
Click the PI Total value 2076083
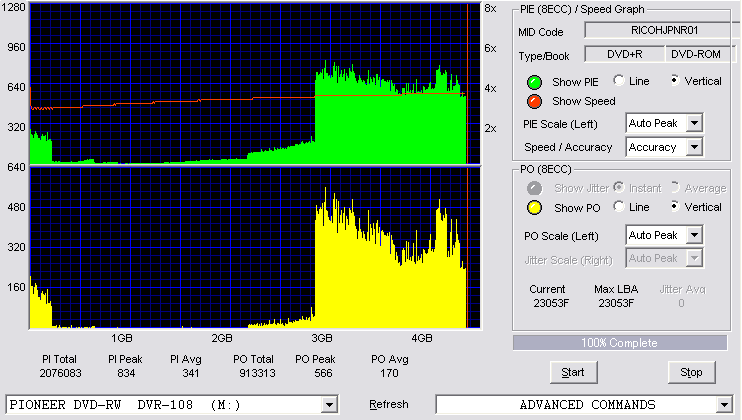click(60, 373)
